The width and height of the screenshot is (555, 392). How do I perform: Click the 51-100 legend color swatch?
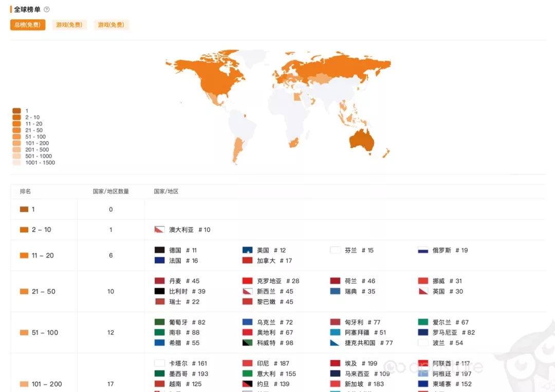click(x=17, y=137)
